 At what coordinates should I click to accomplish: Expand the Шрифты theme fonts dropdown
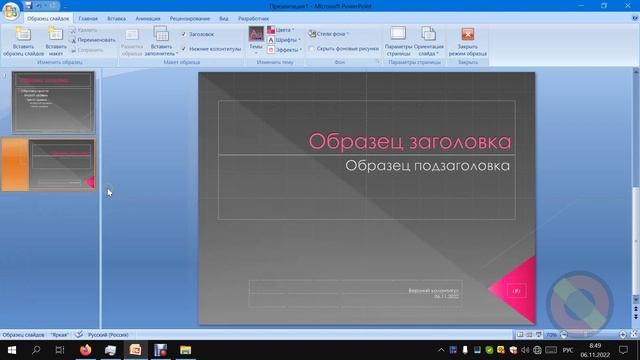click(x=284, y=40)
